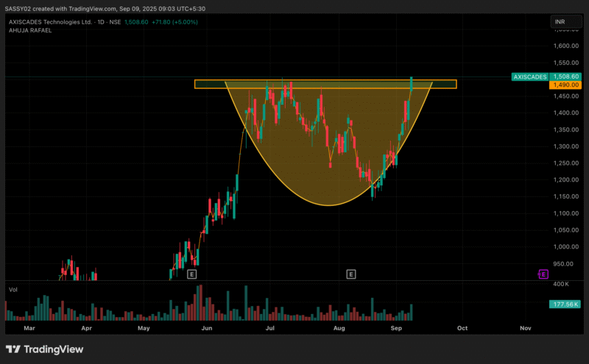589x364 pixels.
Task: Click the earnings E marker in August
Action: (351, 274)
